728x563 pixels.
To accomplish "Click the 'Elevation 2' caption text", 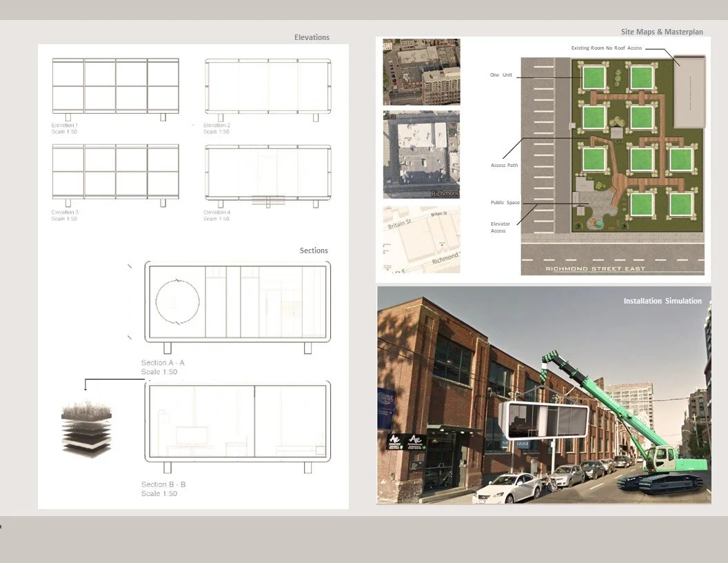I will click(217, 126).
